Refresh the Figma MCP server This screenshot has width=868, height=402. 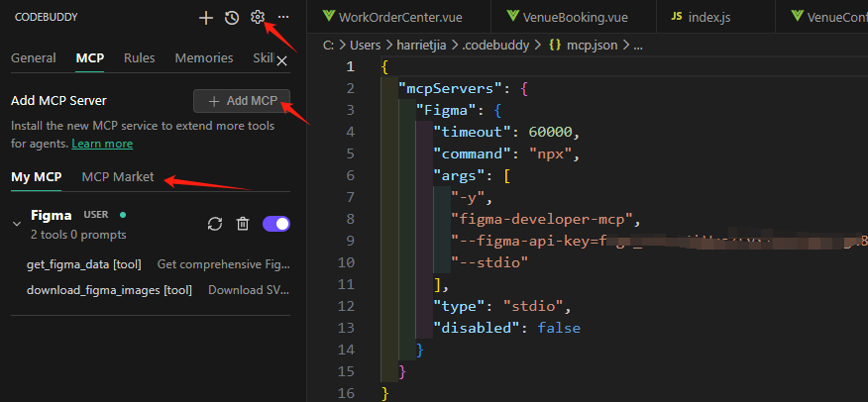coord(215,224)
